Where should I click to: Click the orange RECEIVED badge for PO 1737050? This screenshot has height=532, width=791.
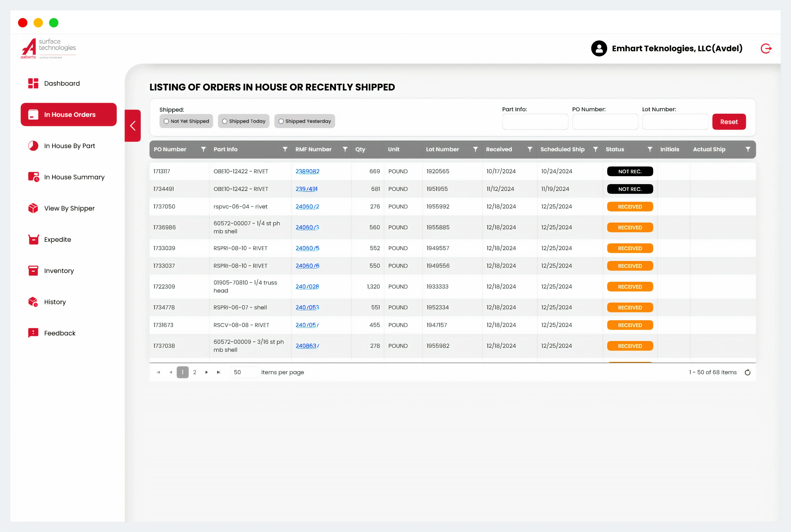coord(630,207)
